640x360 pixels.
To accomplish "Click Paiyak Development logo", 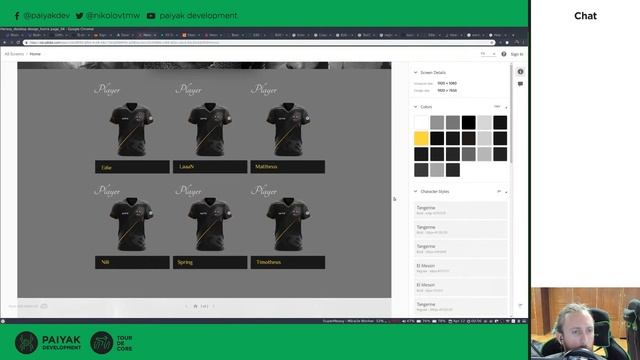I will 48,342.
